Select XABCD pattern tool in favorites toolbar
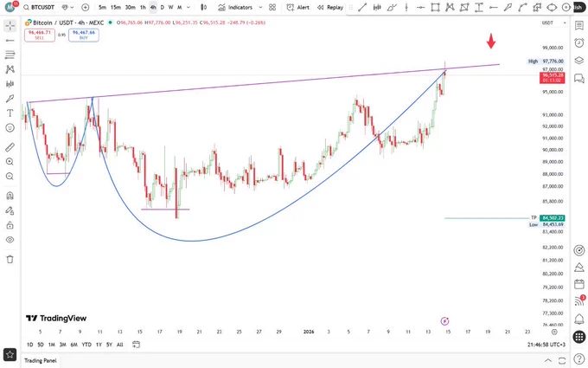This screenshot has height=368, width=588. click(x=450, y=7)
